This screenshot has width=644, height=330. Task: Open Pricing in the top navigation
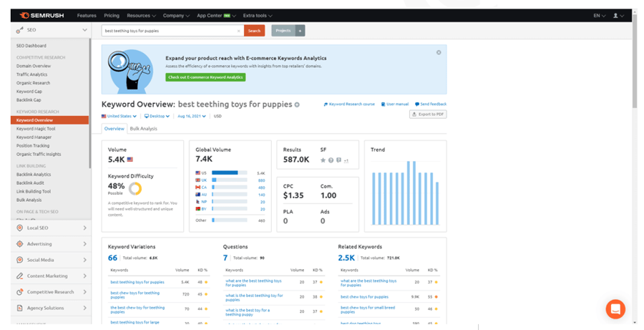pos(112,16)
